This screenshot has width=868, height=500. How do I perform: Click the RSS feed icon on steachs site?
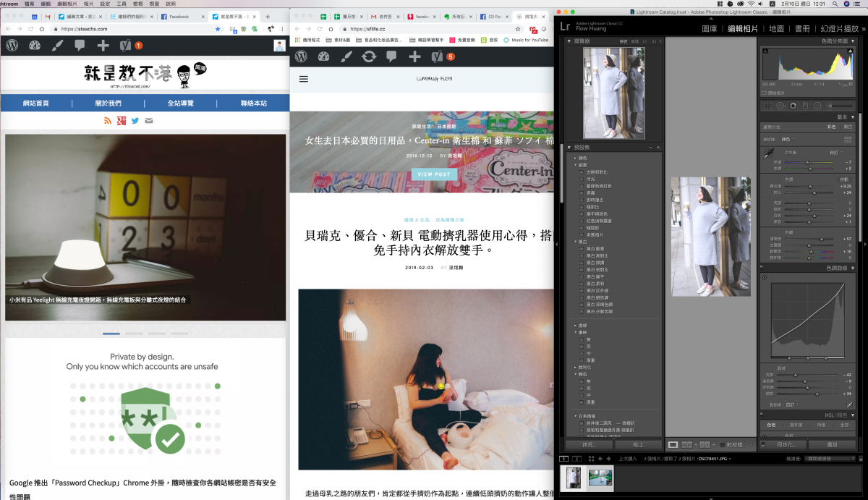pos(109,120)
